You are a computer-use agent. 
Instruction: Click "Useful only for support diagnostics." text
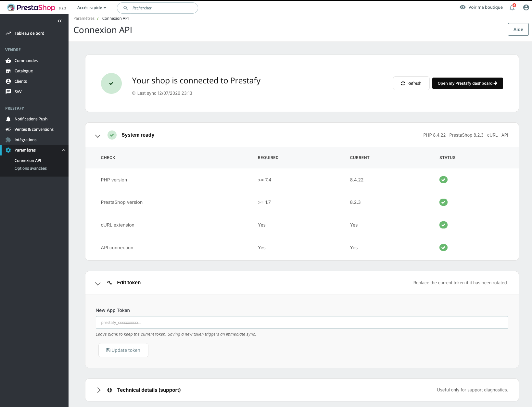(x=472, y=390)
